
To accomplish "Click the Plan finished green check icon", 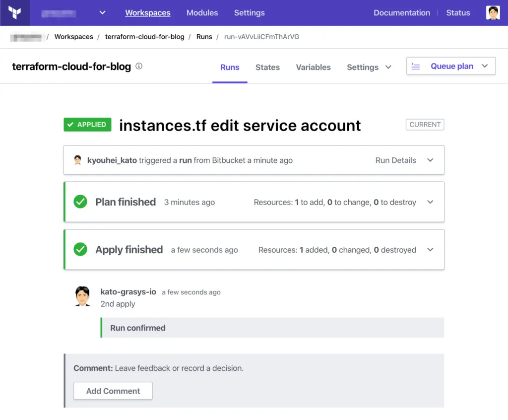I will [80, 202].
